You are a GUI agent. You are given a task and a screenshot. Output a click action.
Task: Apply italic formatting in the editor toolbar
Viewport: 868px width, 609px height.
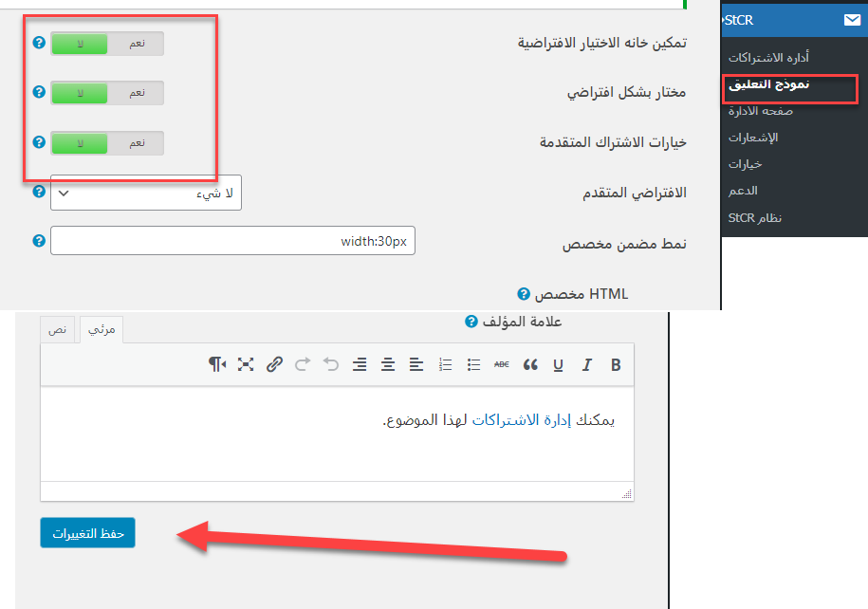click(587, 365)
